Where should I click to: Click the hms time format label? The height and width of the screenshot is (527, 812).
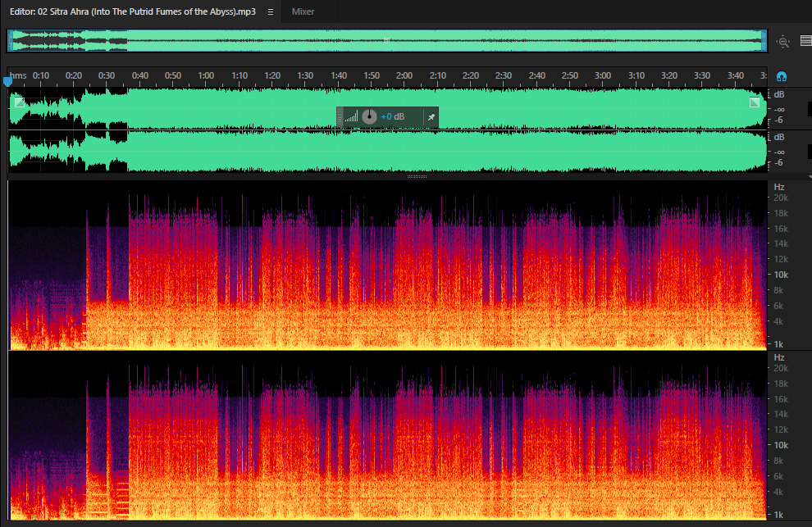(x=18, y=75)
